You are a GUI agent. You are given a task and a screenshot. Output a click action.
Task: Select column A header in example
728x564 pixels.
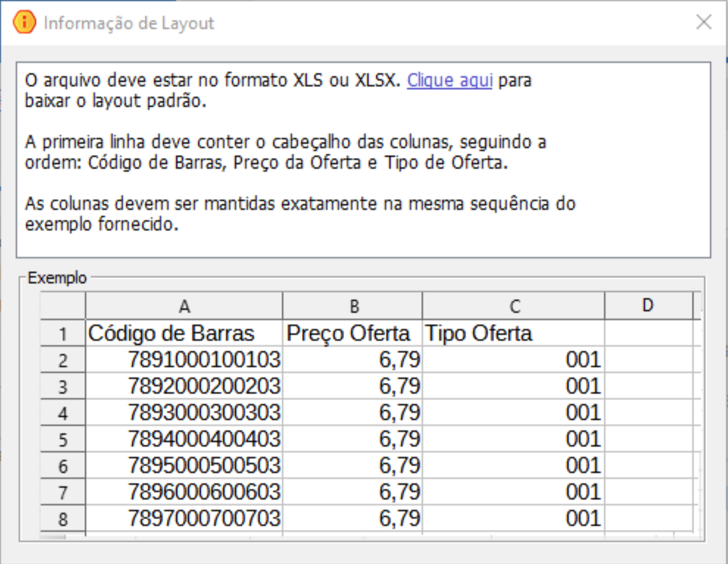(184, 306)
